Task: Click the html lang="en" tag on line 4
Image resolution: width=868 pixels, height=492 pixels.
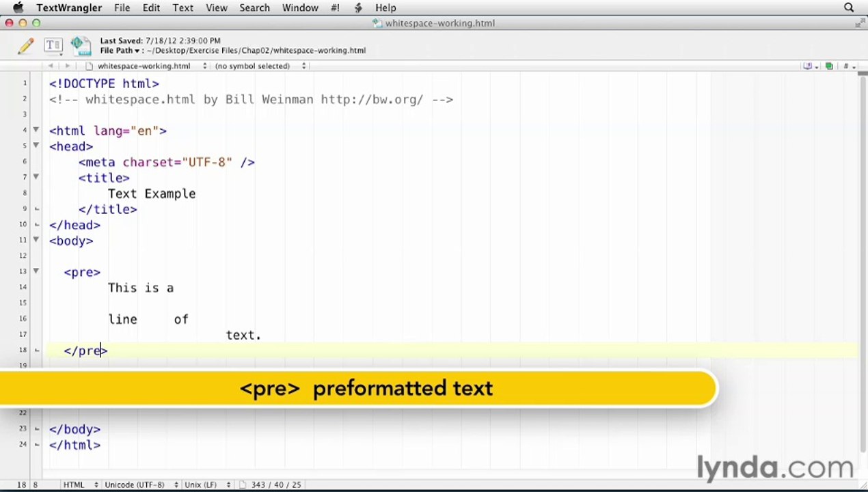Action: (x=108, y=131)
